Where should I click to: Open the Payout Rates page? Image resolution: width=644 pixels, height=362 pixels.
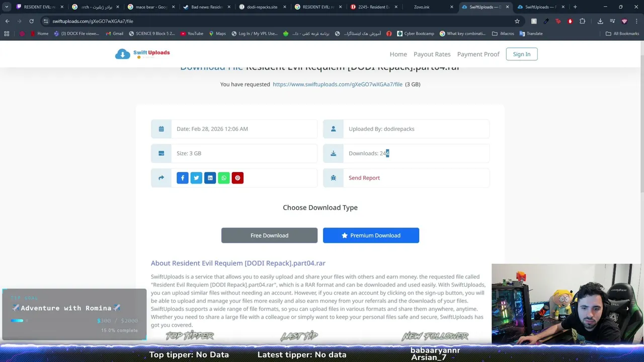pyautogui.click(x=432, y=54)
